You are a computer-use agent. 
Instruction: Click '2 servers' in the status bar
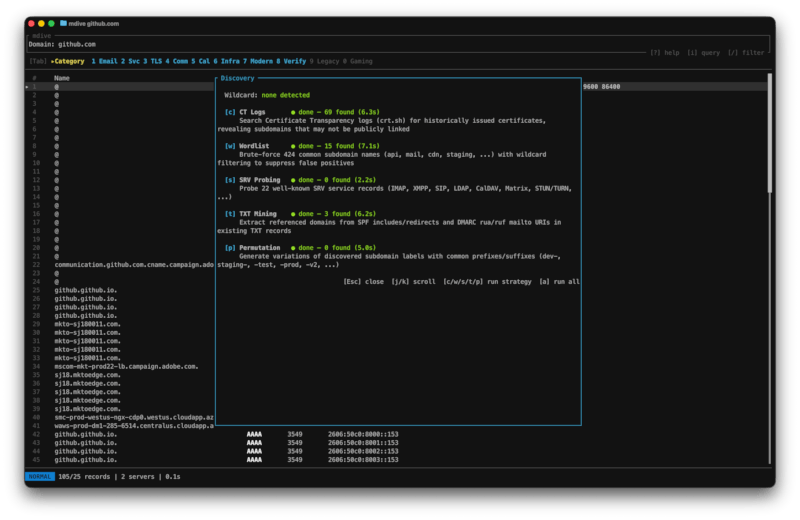(x=137, y=477)
